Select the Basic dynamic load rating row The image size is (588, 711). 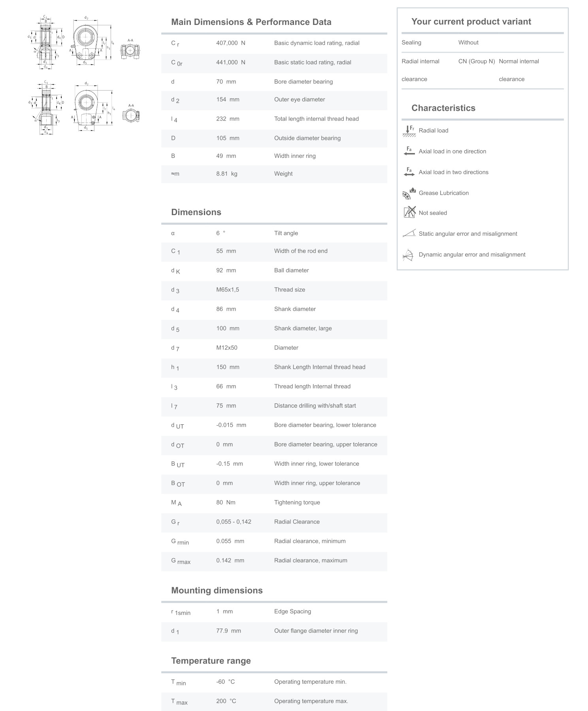[x=274, y=43]
